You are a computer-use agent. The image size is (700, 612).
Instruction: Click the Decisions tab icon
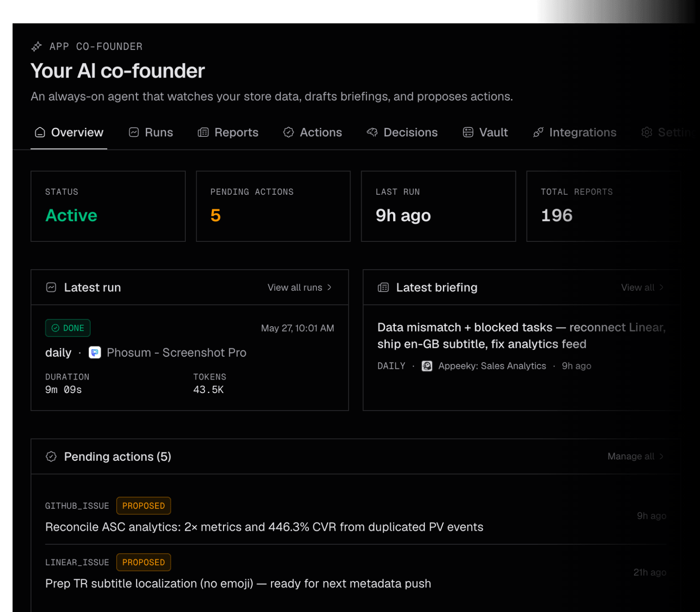372,132
